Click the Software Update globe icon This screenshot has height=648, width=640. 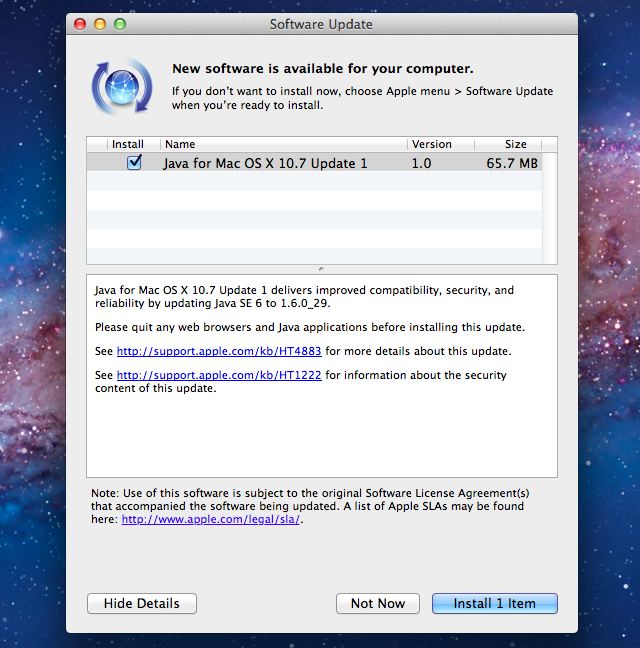pyautogui.click(x=121, y=86)
